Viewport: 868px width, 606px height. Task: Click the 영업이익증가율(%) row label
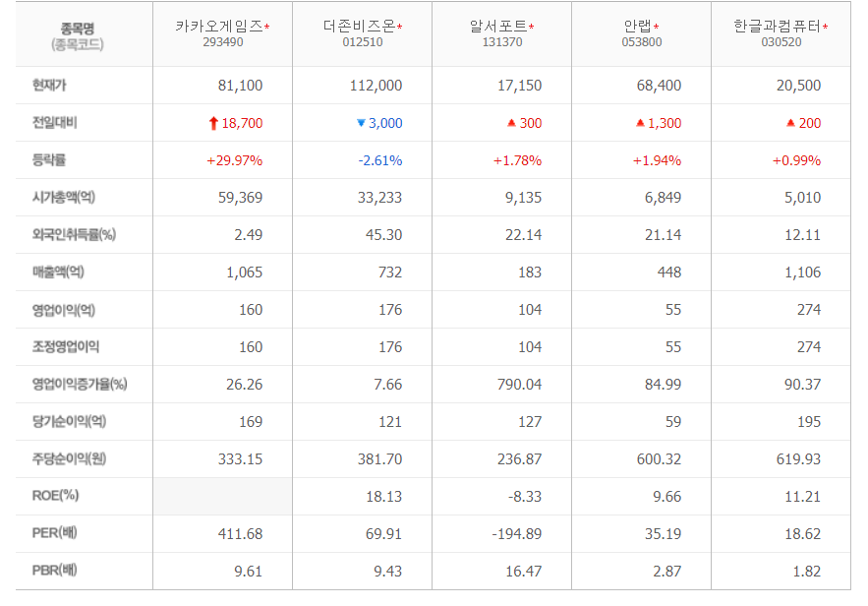pyautogui.click(x=80, y=384)
